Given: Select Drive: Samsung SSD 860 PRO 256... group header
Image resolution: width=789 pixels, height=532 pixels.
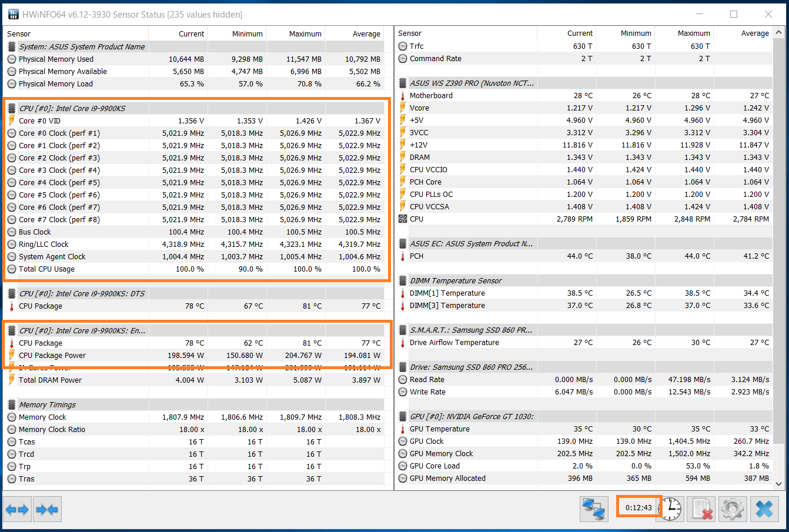Looking at the screenshot, I should [584, 367].
